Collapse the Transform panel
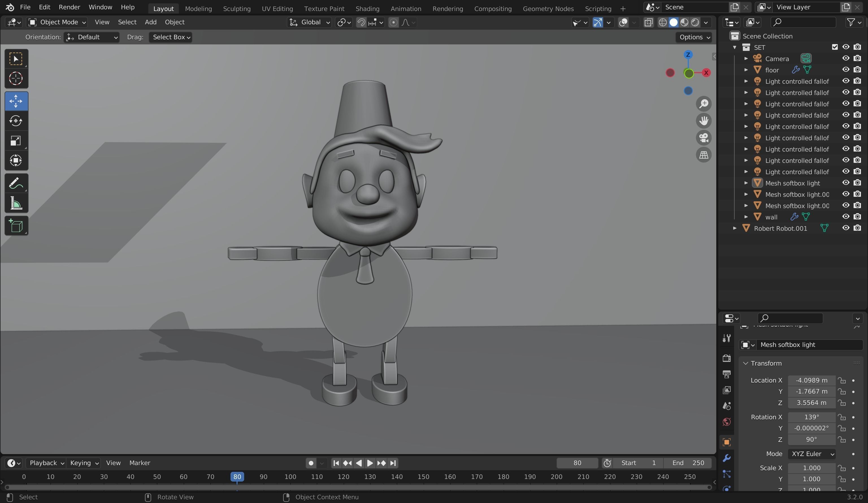Screen dimensions: 868x503 click(746, 363)
